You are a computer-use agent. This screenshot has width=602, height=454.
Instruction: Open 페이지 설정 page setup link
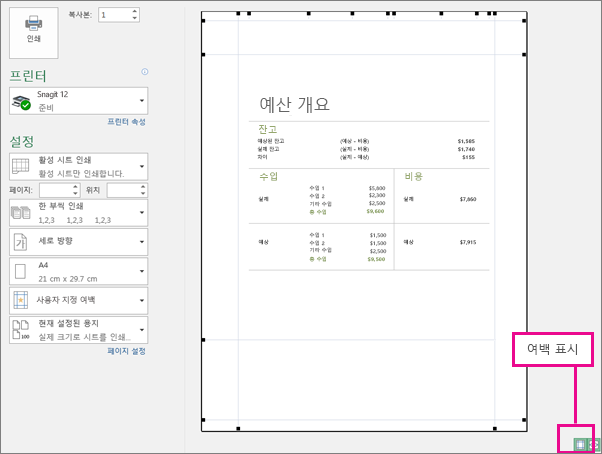tap(126, 351)
